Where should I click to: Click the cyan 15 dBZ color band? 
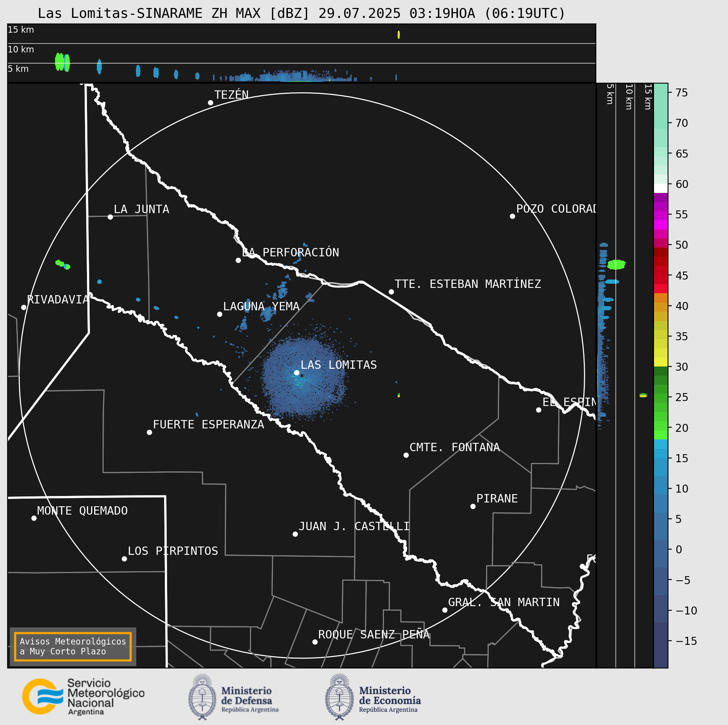660,453
